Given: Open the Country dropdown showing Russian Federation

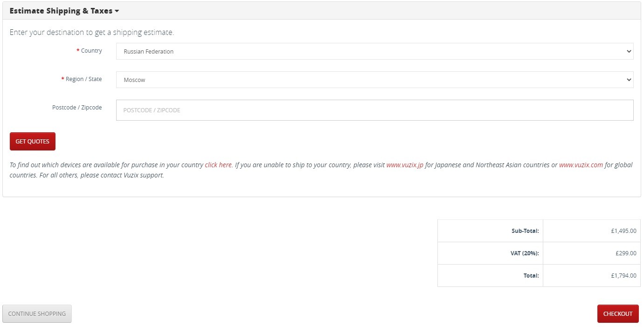Looking at the screenshot, I should click(374, 51).
